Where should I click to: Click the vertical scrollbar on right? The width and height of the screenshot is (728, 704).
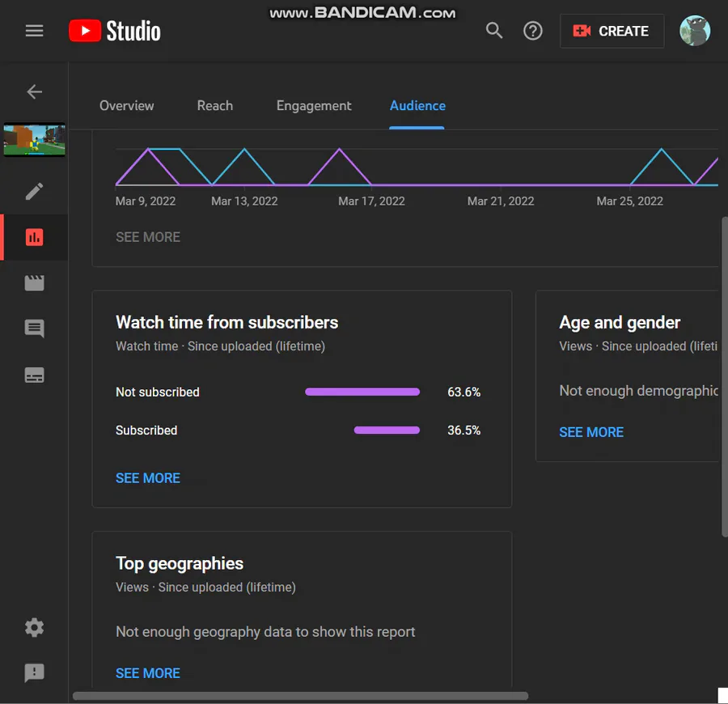[725, 376]
